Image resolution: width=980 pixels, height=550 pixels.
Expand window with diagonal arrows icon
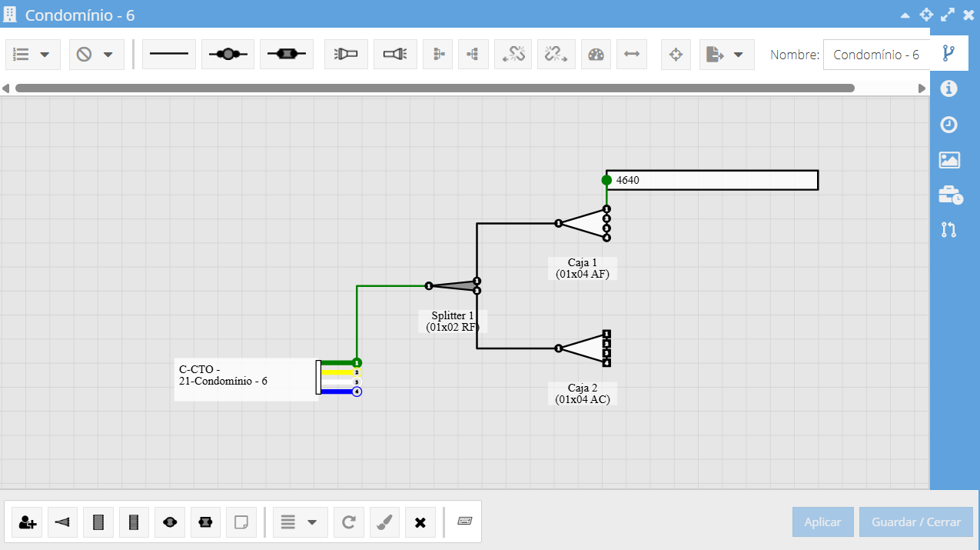point(948,15)
